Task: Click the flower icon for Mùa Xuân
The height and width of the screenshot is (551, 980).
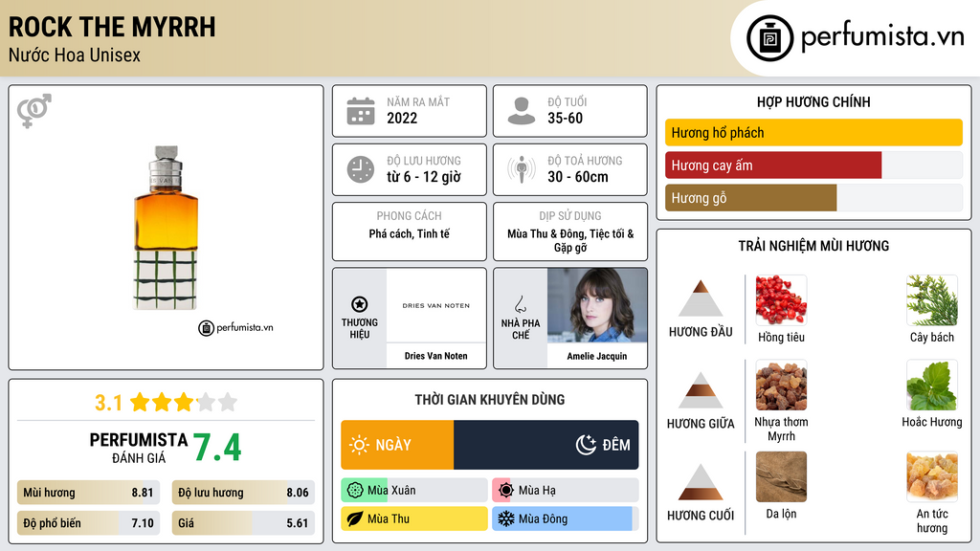Action: pyautogui.click(x=355, y=491)
